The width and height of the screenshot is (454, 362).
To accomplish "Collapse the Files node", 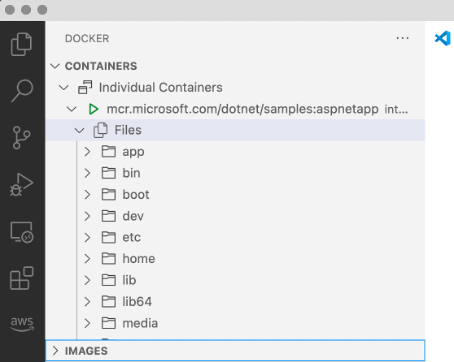I will tap(79, 130).
